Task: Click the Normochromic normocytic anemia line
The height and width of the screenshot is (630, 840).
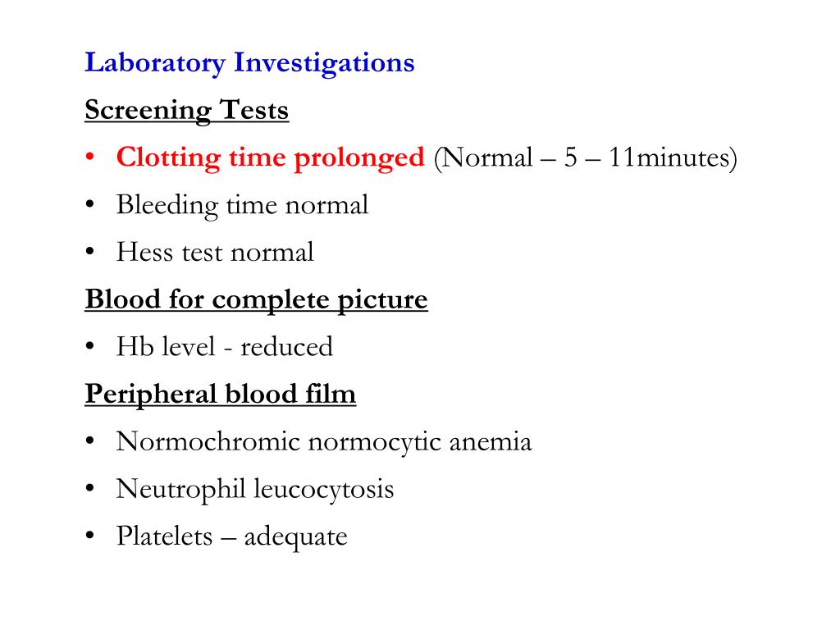Action: point(323,442)
